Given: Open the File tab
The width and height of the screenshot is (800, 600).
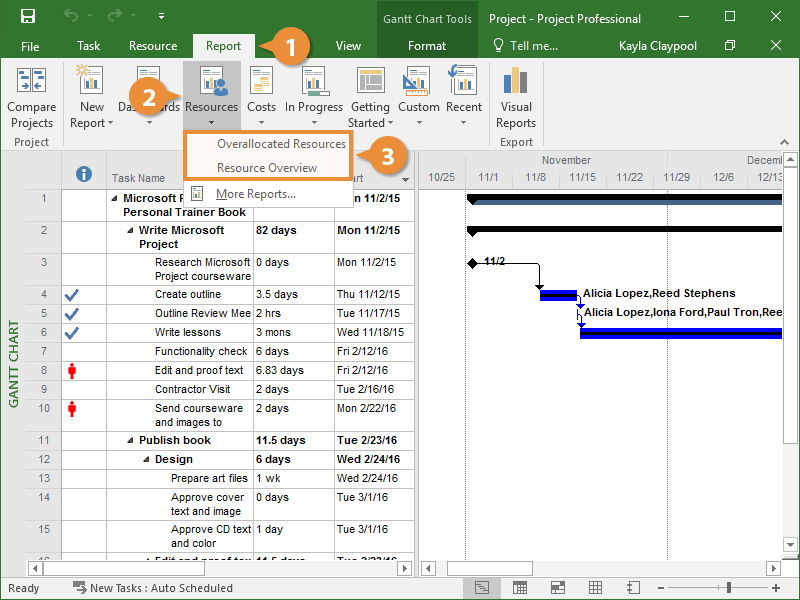Looking at the screenshot, I should 30,46.
